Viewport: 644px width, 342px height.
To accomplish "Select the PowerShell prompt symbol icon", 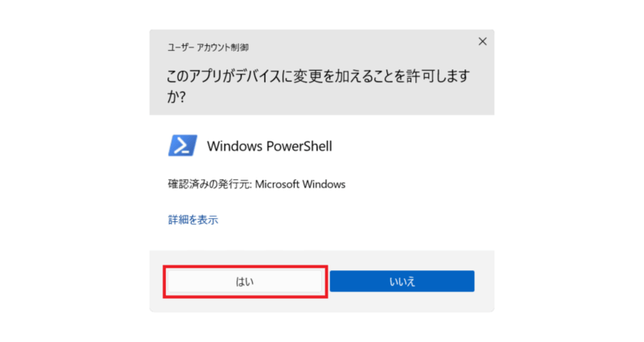I will [183, 146].
